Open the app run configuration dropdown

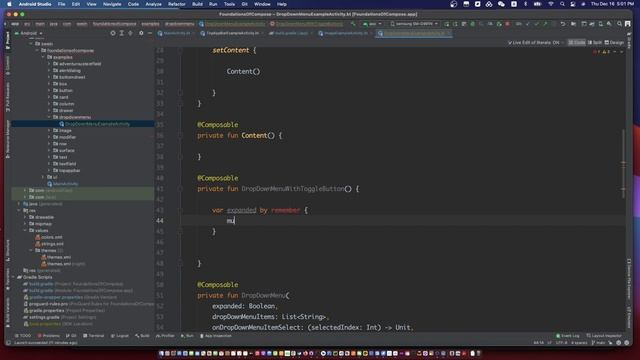373,24
